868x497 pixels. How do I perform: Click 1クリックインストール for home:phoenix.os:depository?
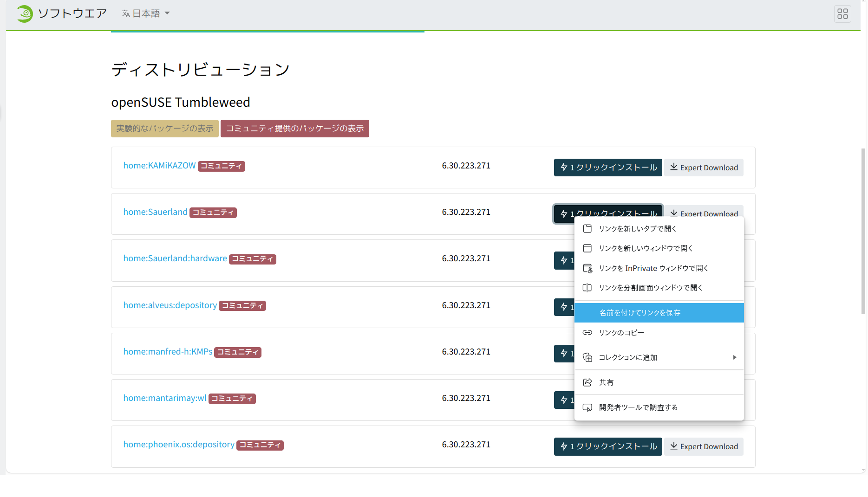pos(608,446)
